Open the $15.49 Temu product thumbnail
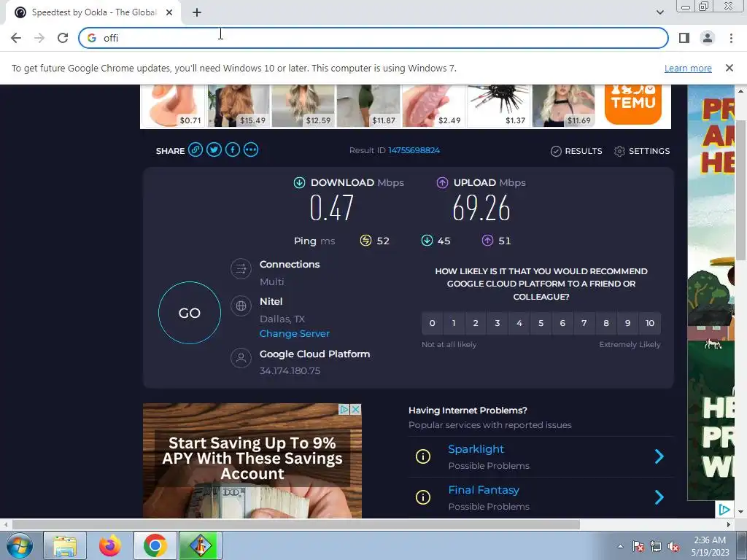Image resolution: width=747 pixels, height=560 pixels. click(x=239, y=106)
